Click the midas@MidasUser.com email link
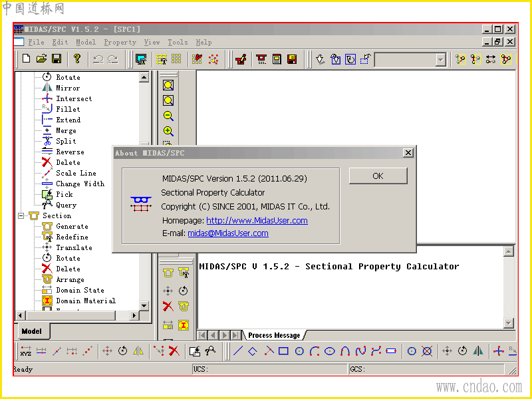 coord(228,233)
